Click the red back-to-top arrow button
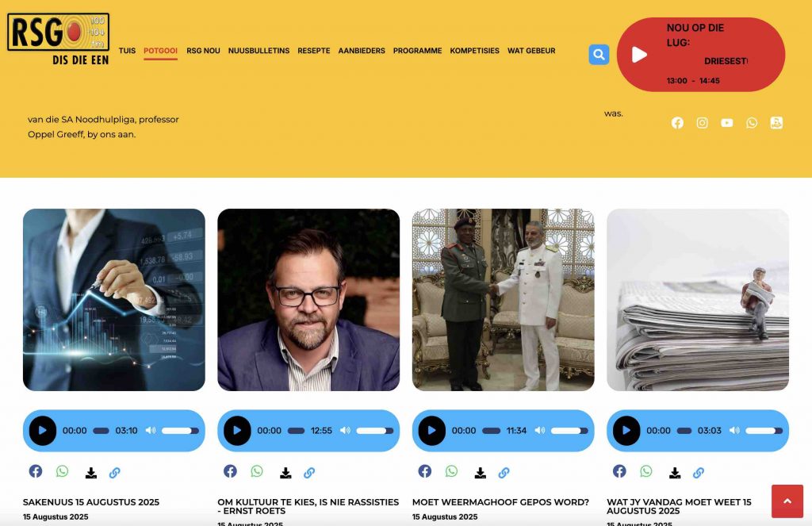Viewport: 812px width, 526px height. pos(787,501)
